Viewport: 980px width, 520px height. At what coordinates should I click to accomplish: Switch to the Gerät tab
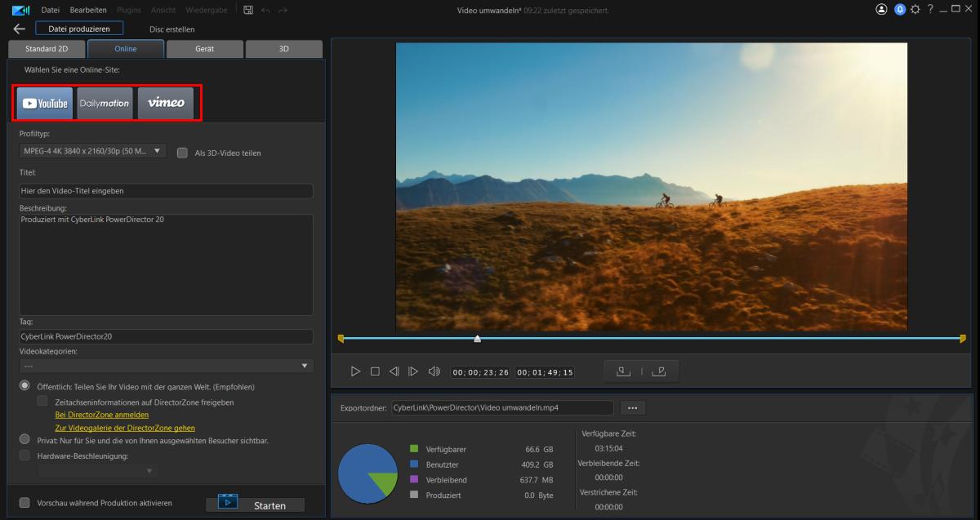(x=204, y=49)
